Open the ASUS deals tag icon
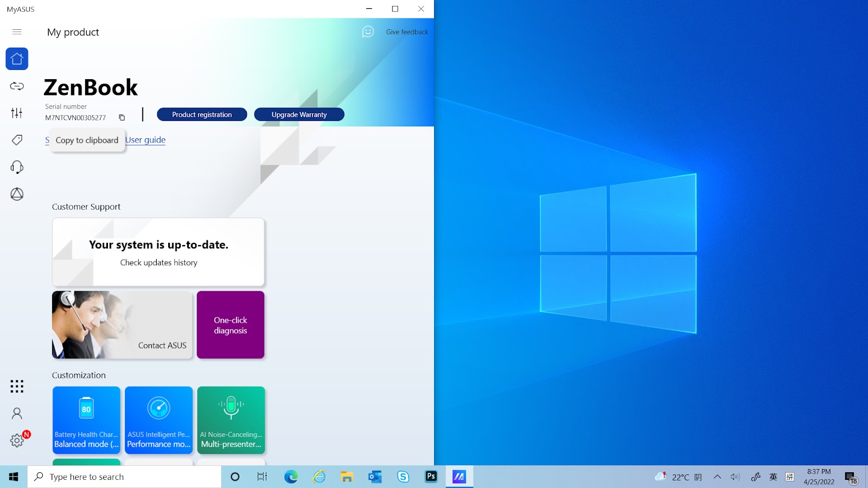 point(17,140)
